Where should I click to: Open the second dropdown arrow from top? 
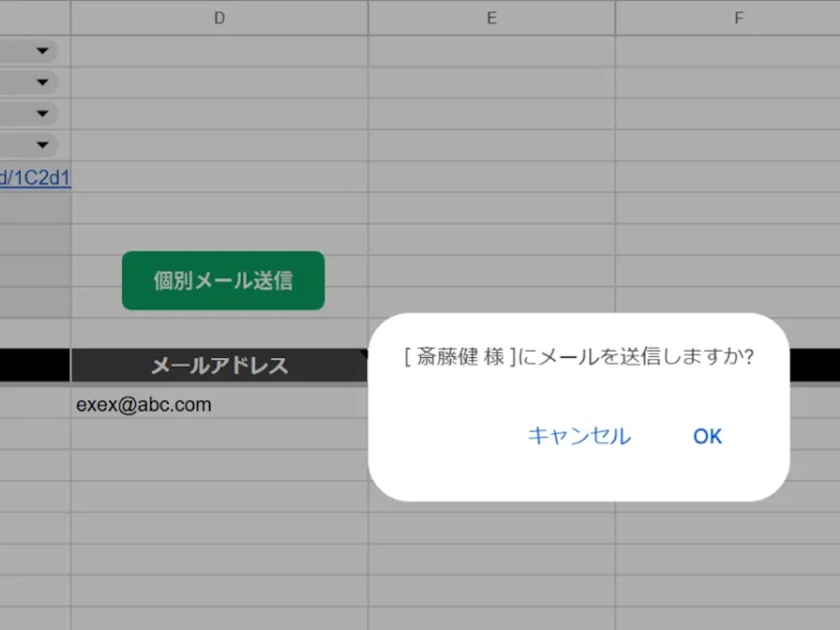coord(42,82)
